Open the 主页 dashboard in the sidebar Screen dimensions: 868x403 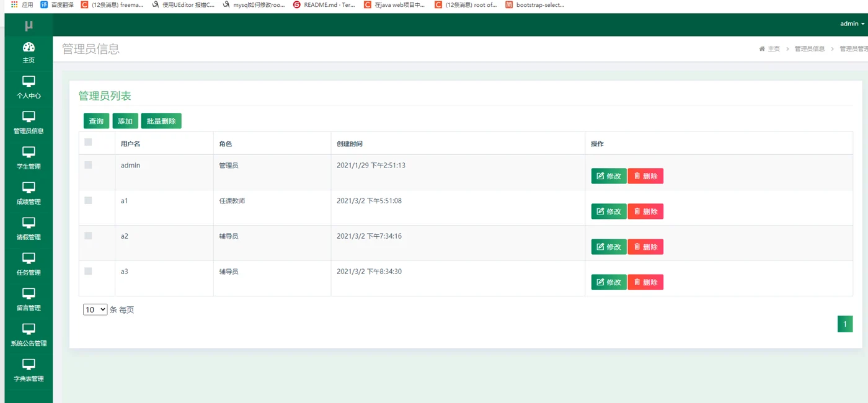29,53
